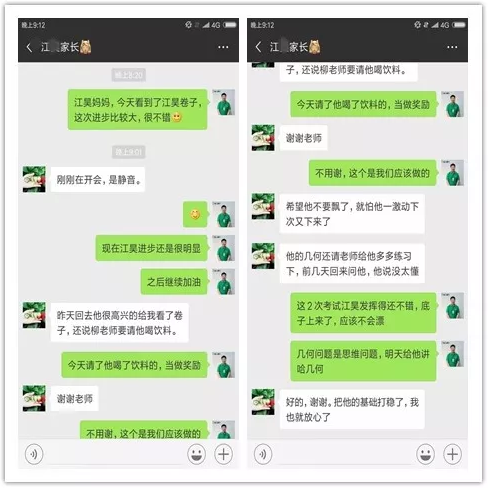This screenshot has height=488, width=488.
Task: Open the emoji picker in left chat
Action: coord(196,454)
